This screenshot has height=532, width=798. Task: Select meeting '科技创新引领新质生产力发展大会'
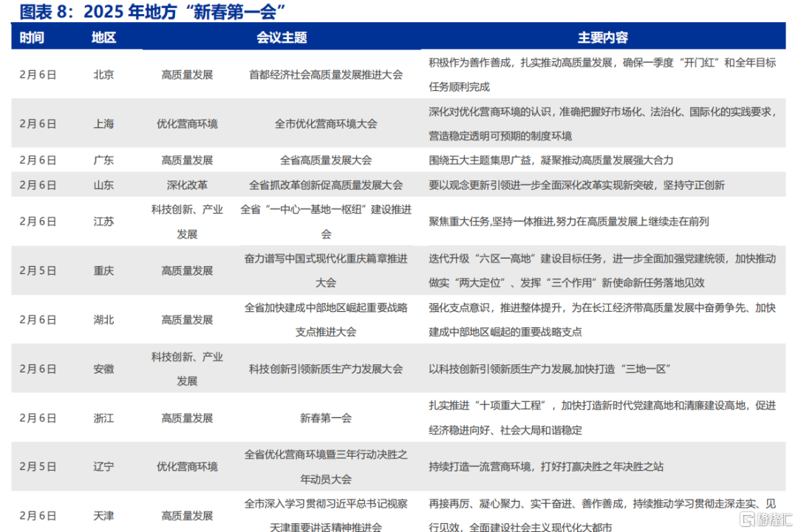[326, 369]
